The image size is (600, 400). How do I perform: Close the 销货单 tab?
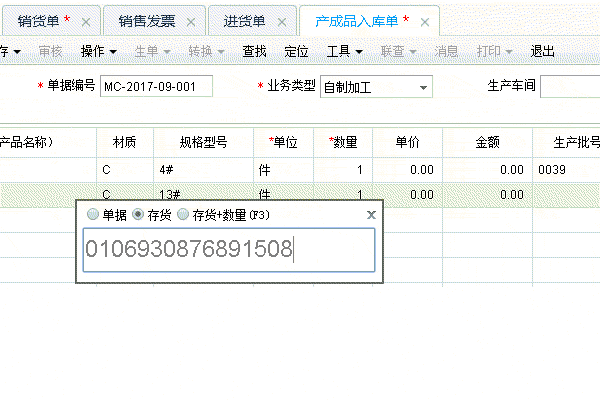(85, 21)
